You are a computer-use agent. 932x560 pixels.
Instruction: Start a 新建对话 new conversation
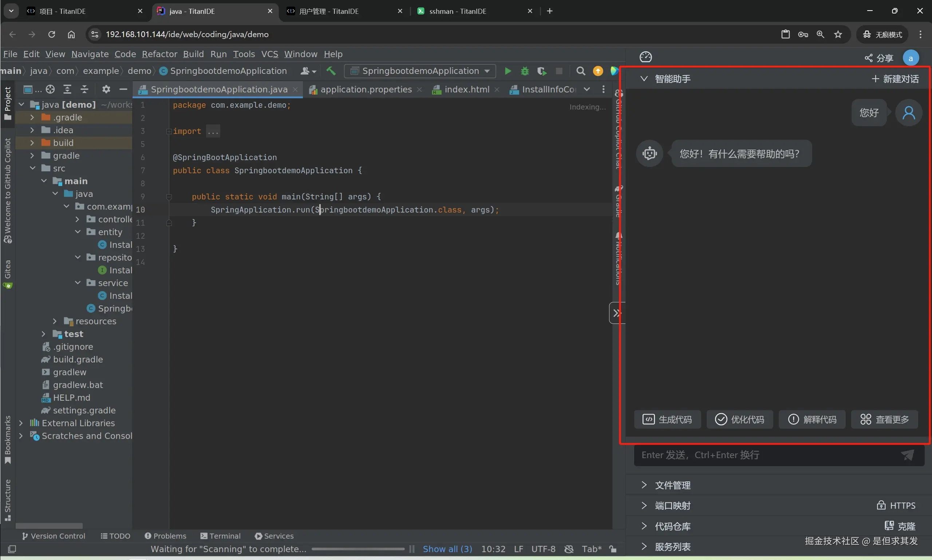pos(895,79)
